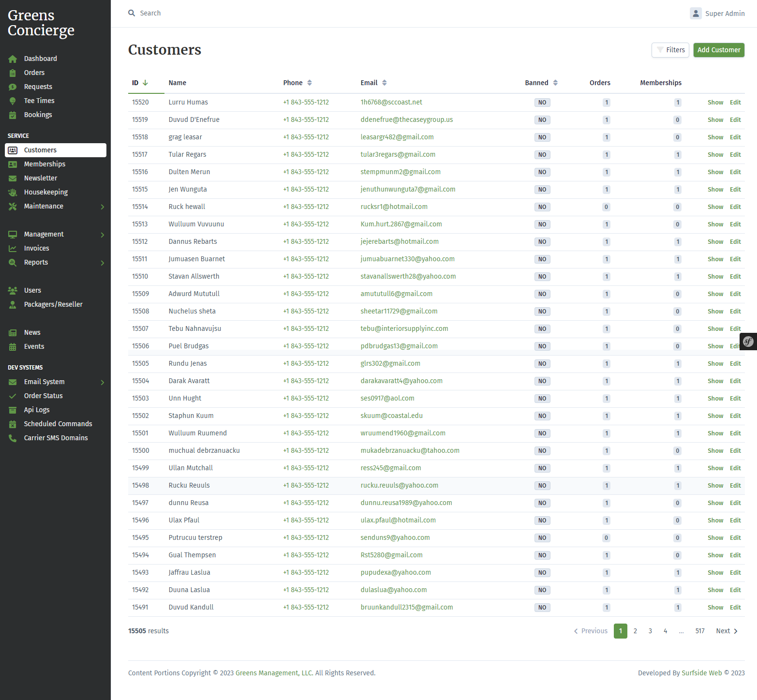Click the Newsletter envelope icon
This screenshot has width=757, height=700.
[13, 178]
